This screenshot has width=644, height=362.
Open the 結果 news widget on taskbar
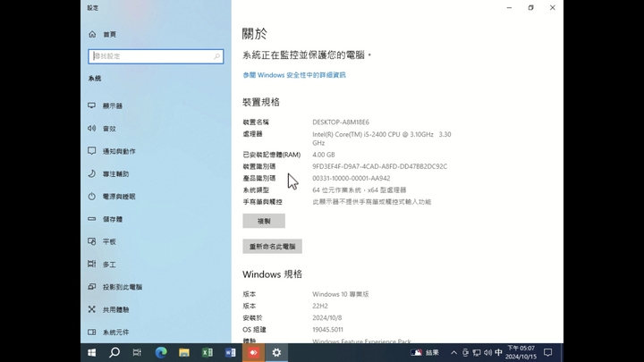tap(425, 352)
